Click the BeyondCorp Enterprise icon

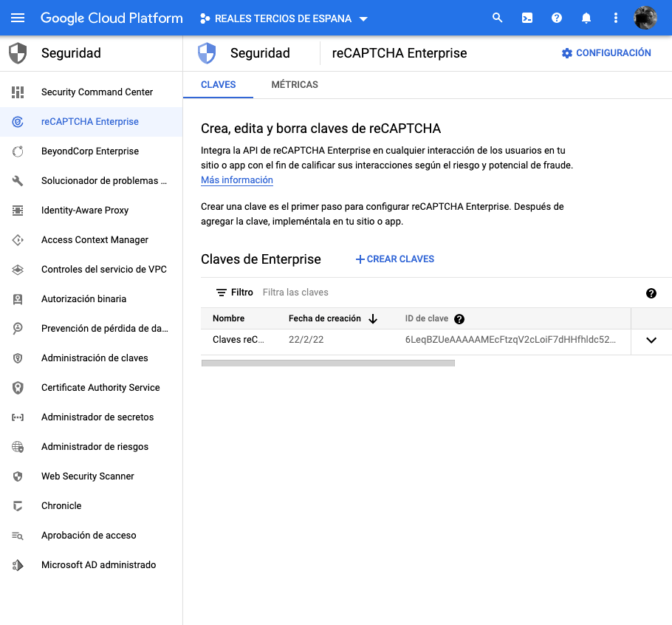[x=18, y=151]
